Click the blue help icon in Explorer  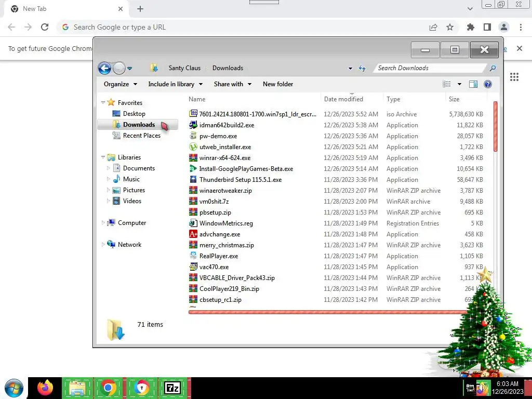487,84
